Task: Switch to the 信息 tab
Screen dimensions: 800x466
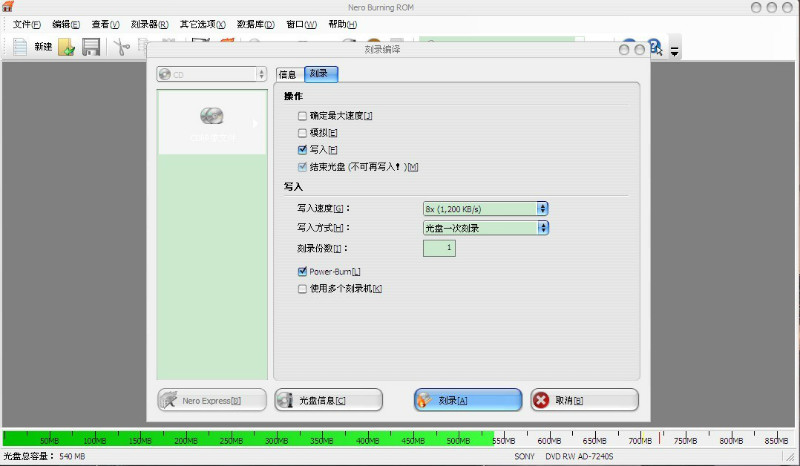Action: point(289,75)
